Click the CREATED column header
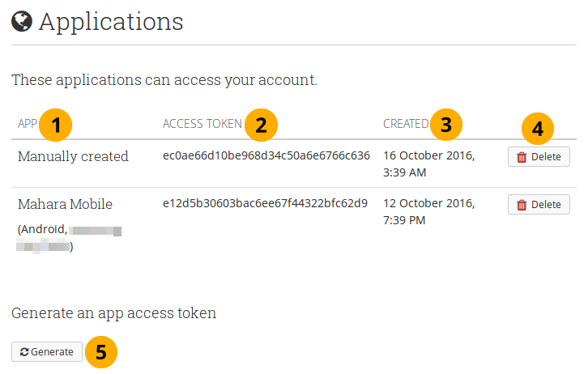The width and height of the screenshot is (588, 374). click(x=406, y=124)
